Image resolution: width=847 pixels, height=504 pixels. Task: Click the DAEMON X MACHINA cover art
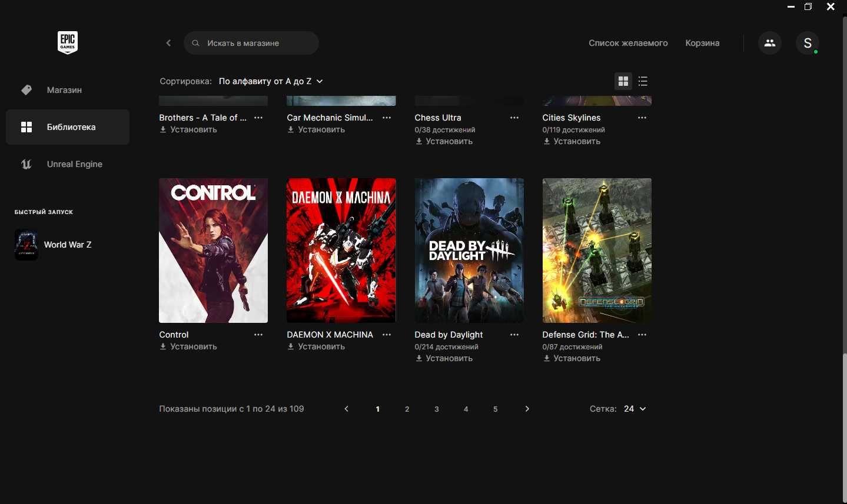pos(341,251)
